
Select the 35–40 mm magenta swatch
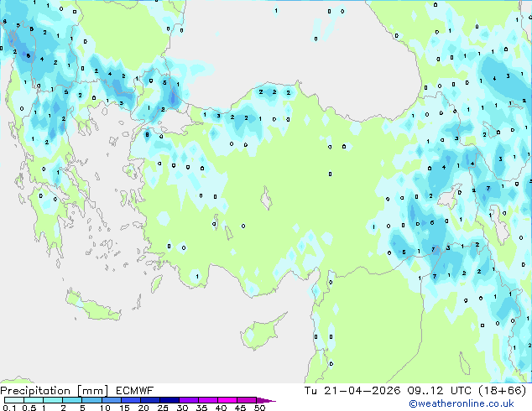click(208, 400)
